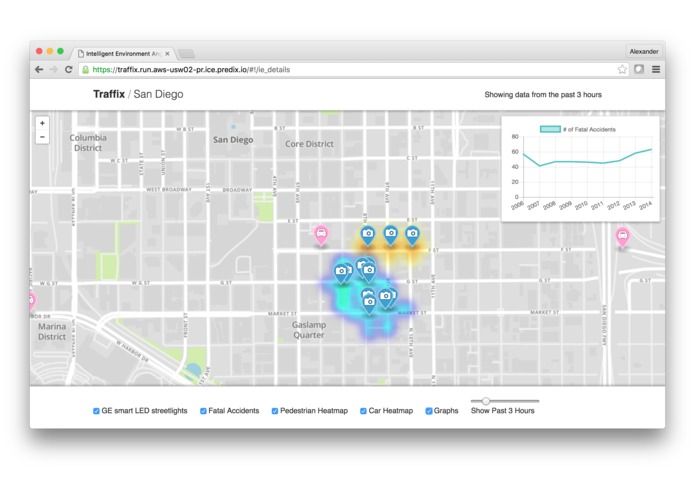Zoom out on the map with minus
The width and height of the screenshot is (695, 494).
[x=42, y=137]
